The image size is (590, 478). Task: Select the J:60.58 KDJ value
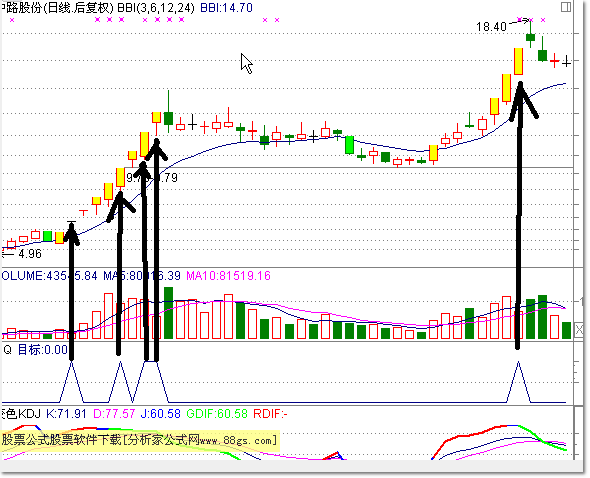click(x=160, y=414)
